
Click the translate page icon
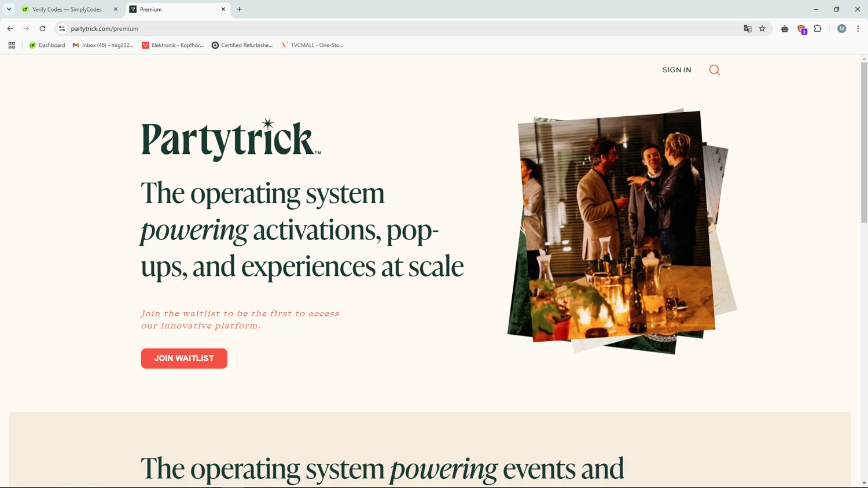coord(748,28)
